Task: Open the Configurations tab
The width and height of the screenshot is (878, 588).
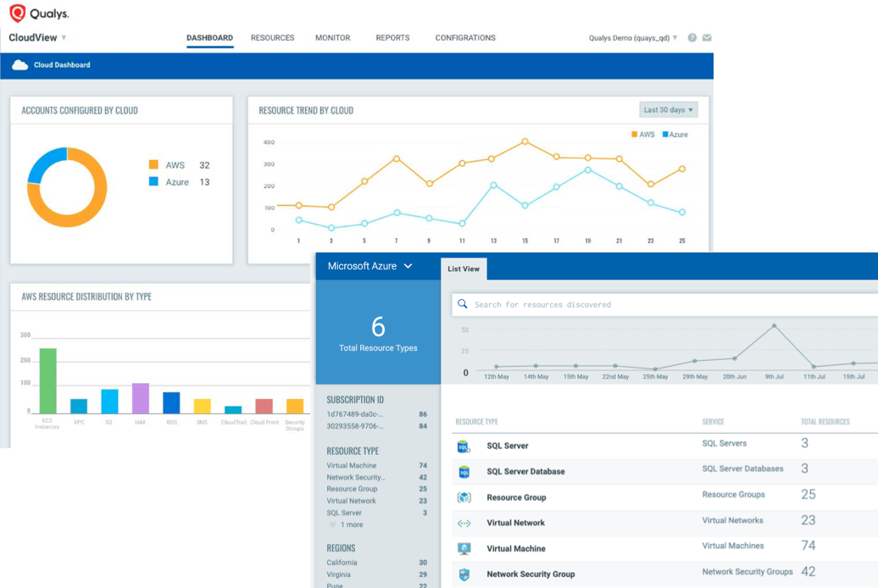Action: 465,38
